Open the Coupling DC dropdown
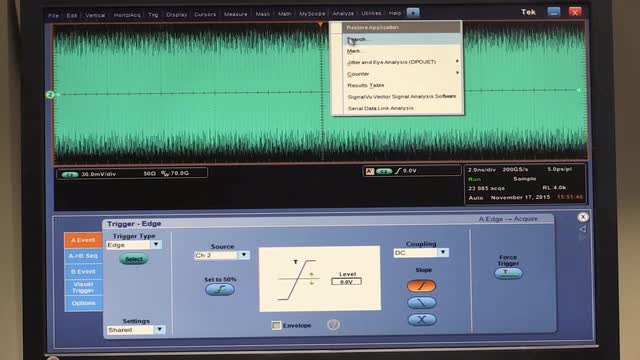 [x=443, y=253]
